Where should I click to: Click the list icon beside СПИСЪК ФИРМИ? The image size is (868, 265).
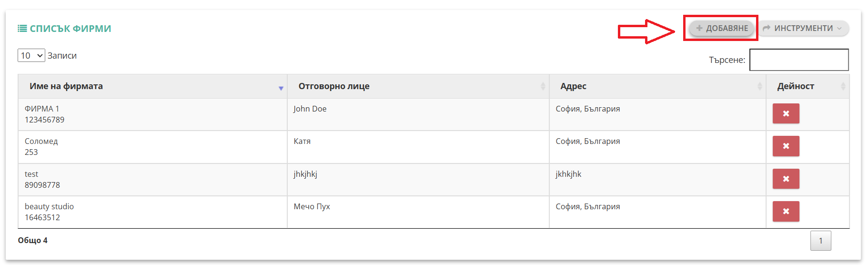22,29
